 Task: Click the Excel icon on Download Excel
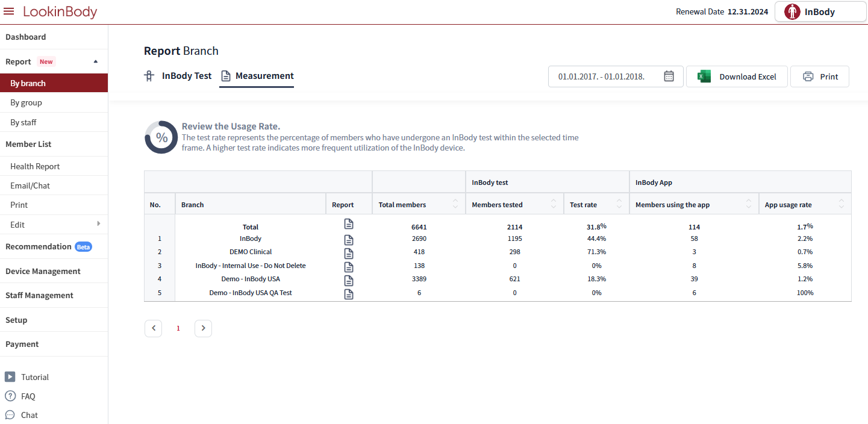pos(704,76)
